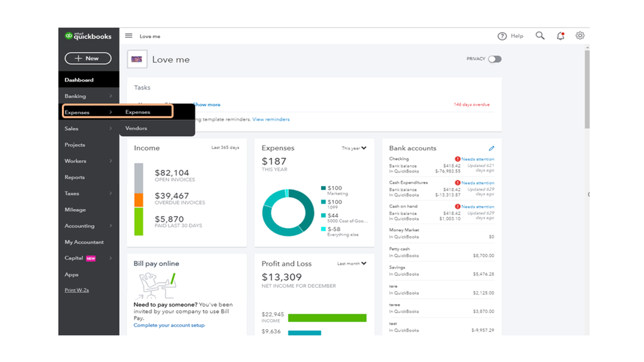Image resolution: width=644 pixels, height=362 pixels.
Task: Click the New button
Action: coord(88,58)
